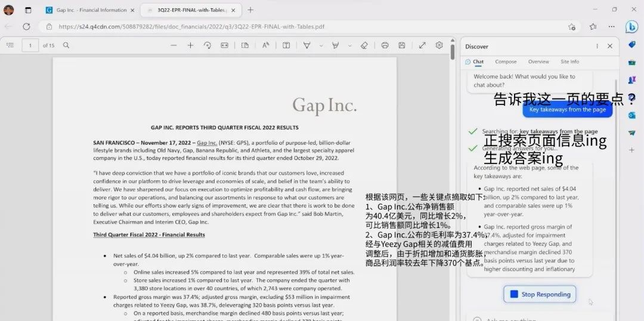The height and width of the screenshot is (321, 644).
Task: Click the Welcome back chat message
Action: click(530, 81)
